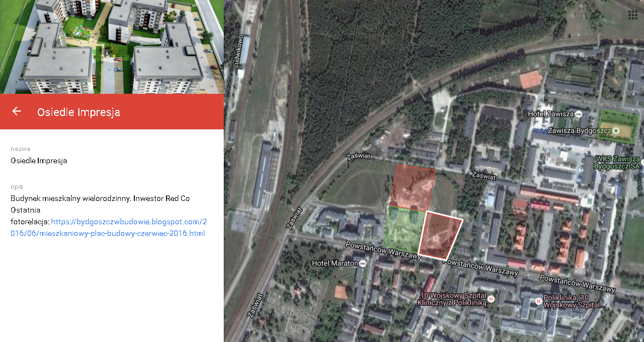The width and height of the screenshot is (644, 342).
Task: Select the white-outlined red polygon on the map
Action: pyautogui.click(x=440, y=235)
